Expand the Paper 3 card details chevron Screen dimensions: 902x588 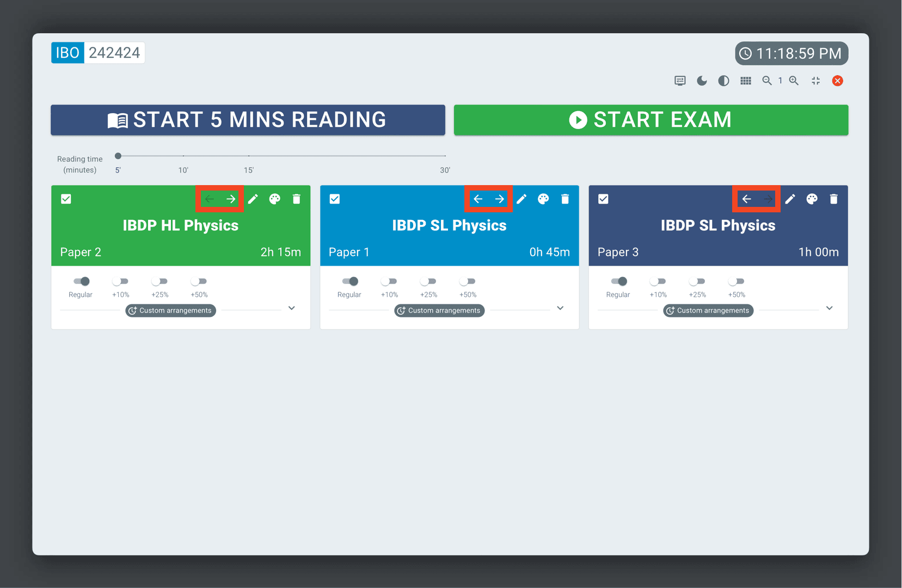[x=829, y=308]
